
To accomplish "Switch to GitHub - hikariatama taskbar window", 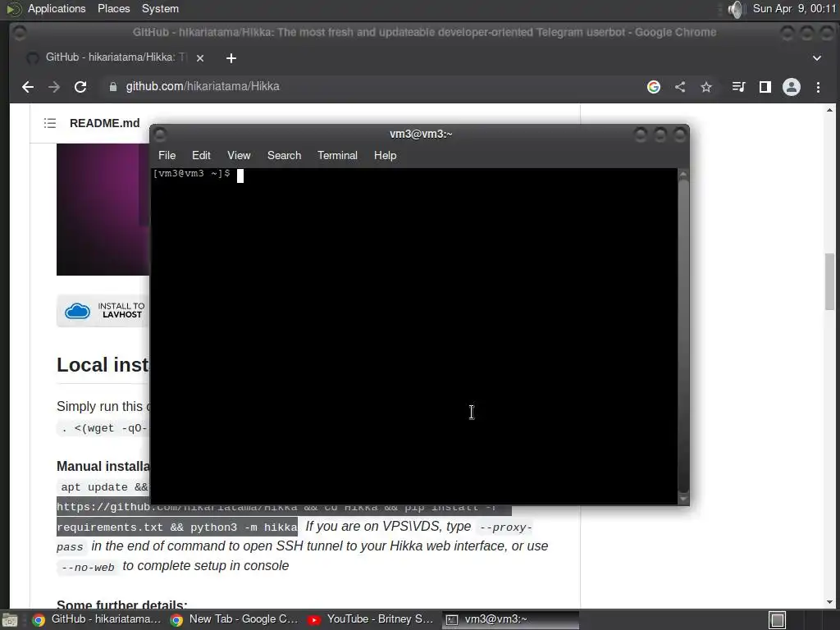I will tap(97, 619).
